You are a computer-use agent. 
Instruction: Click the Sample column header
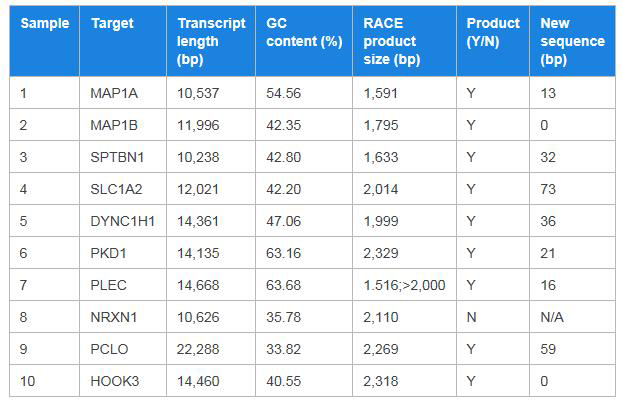click(x=44, y=23)
